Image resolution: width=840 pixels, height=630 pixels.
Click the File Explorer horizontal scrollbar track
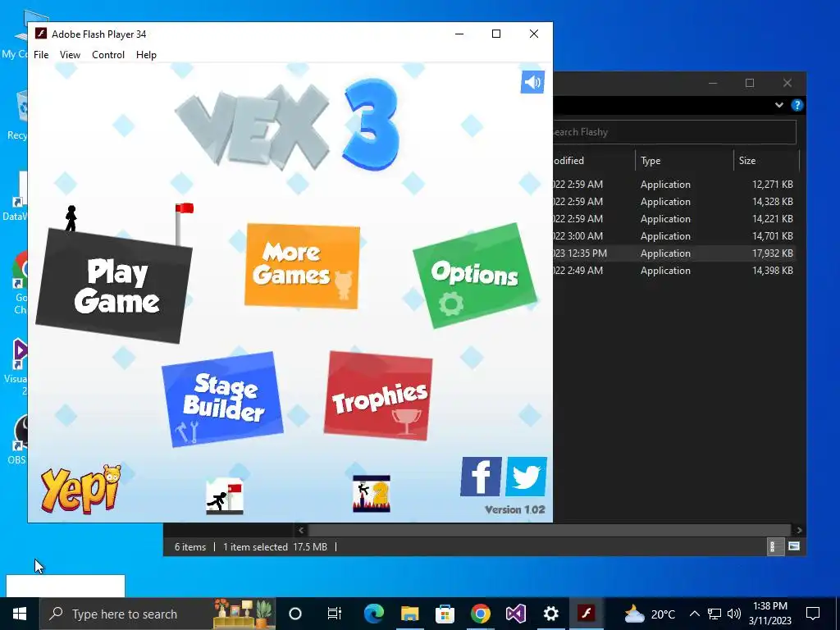coord(550,530)
